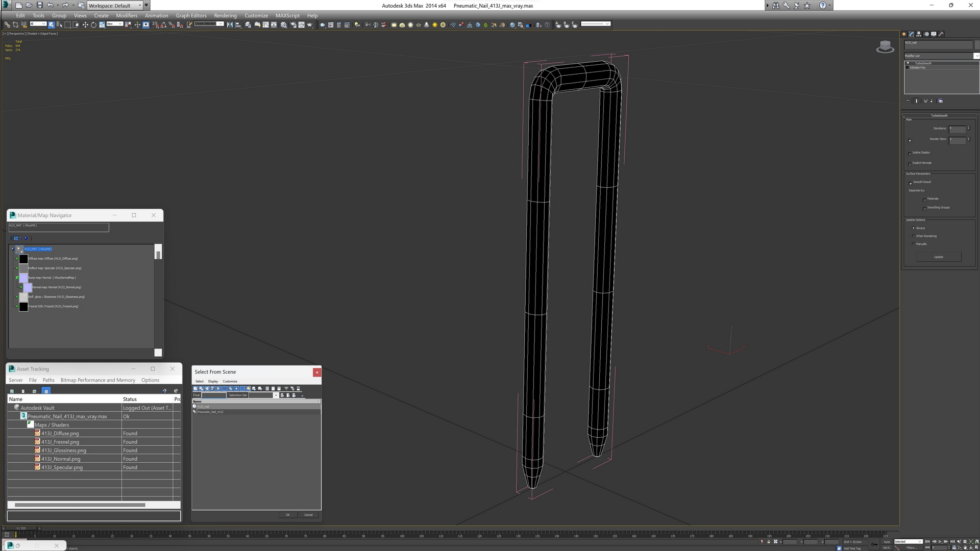This screenshot has width=980, height=551.
Task: Toggle the 3D Snaps icon
Action: 155,24
